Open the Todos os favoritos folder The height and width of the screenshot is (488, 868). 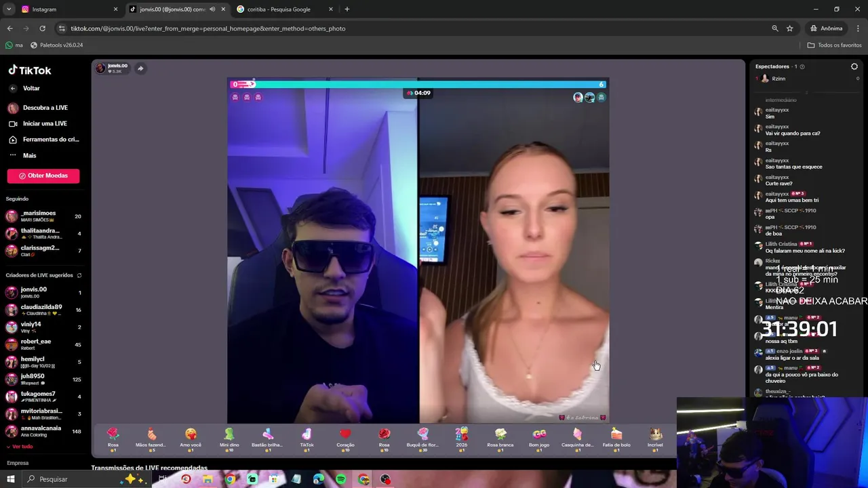pos(834,45)
